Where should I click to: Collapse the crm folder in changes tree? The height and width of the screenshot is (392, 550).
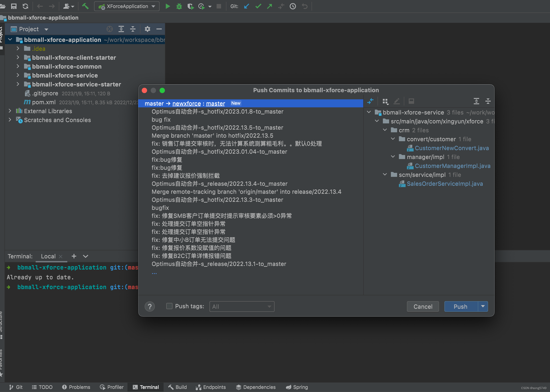[x=385, y=130]
